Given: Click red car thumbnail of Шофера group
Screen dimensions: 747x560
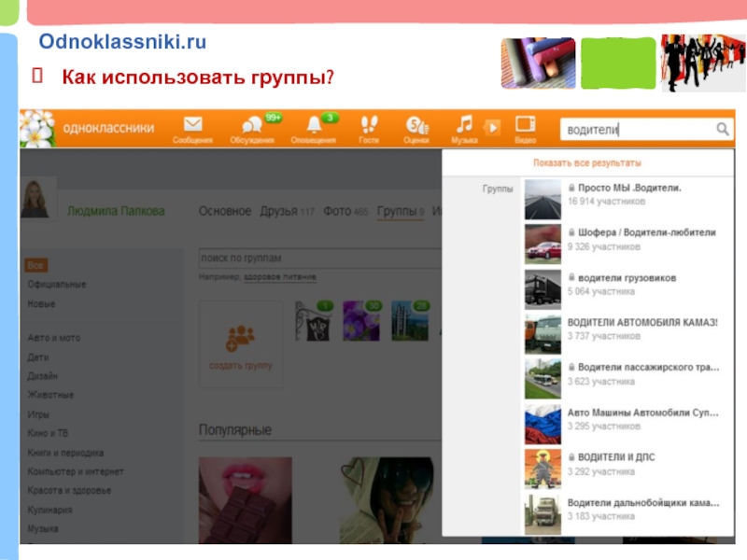Looking at the screenshot, I should point(543,245).
